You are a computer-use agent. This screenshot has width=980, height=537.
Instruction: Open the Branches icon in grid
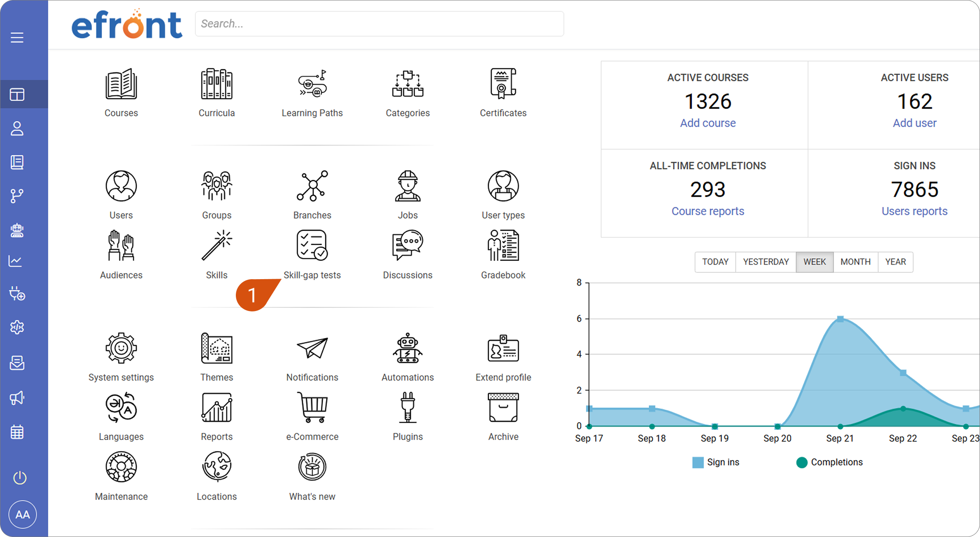[x=312, y=186]
